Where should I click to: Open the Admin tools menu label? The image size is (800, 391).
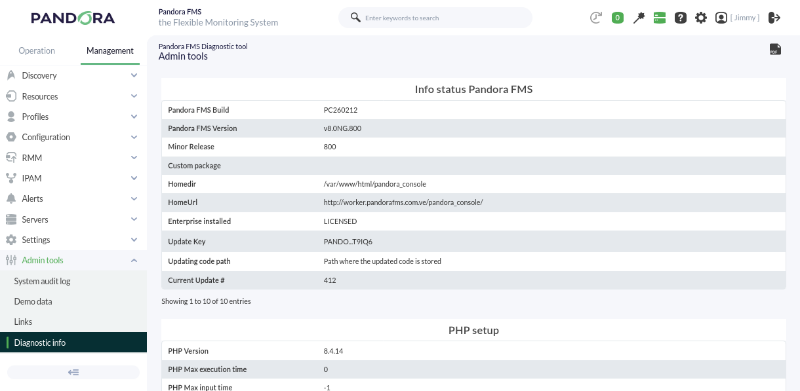(42, 260)
